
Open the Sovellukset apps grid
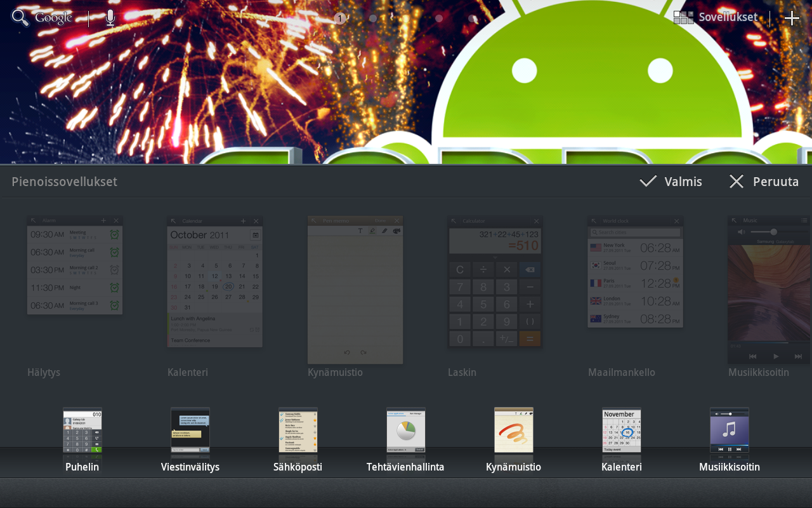(x=716, y=18)
